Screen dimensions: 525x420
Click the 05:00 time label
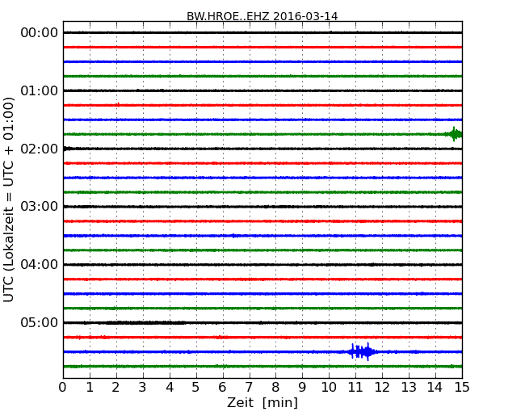(x=40, y=322)
